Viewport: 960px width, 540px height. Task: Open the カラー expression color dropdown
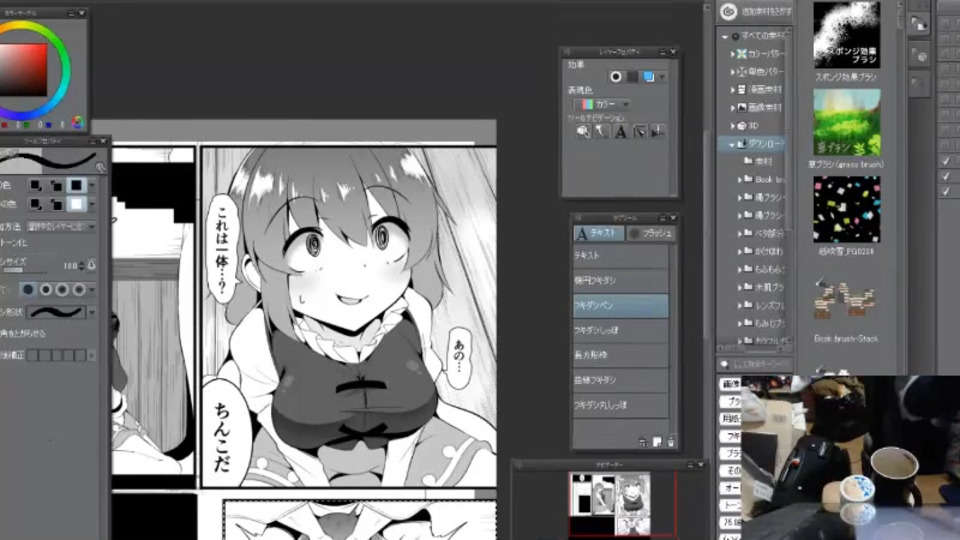(601, 104)
